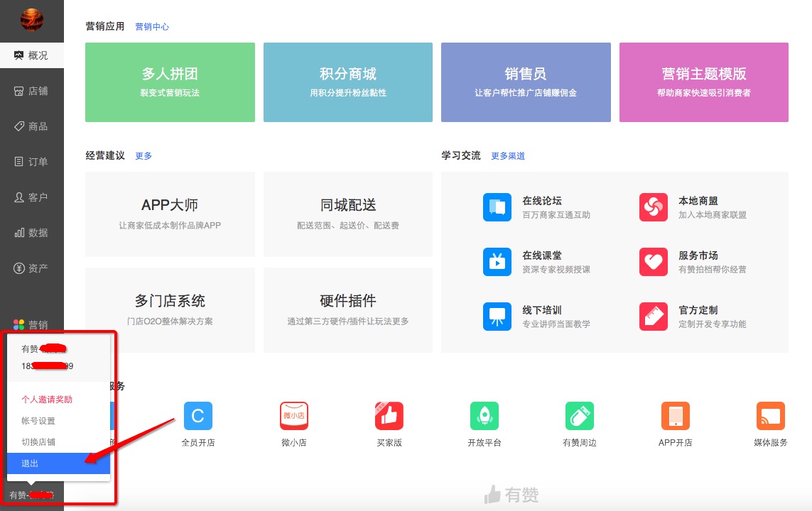
Task: Click 退出 to log out
Action: tap(58, 463)
